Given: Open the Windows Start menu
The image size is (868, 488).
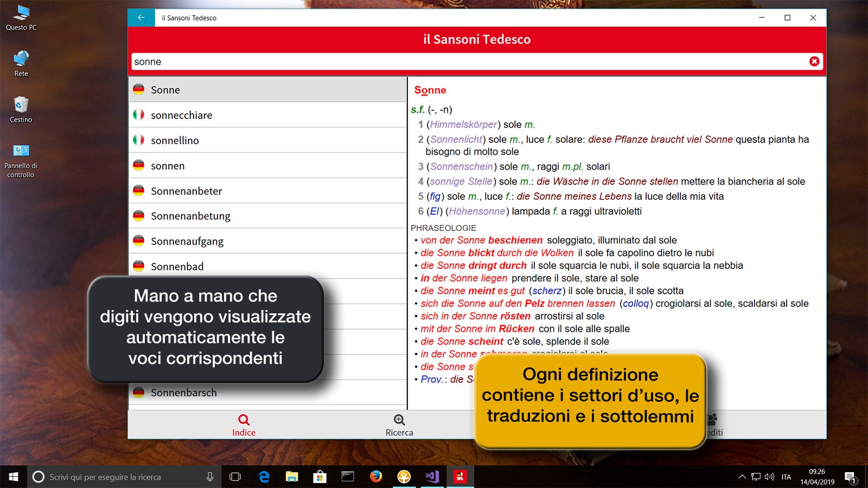Looking at the screenshot, I should pyautogui.click(x=14, y=477).
